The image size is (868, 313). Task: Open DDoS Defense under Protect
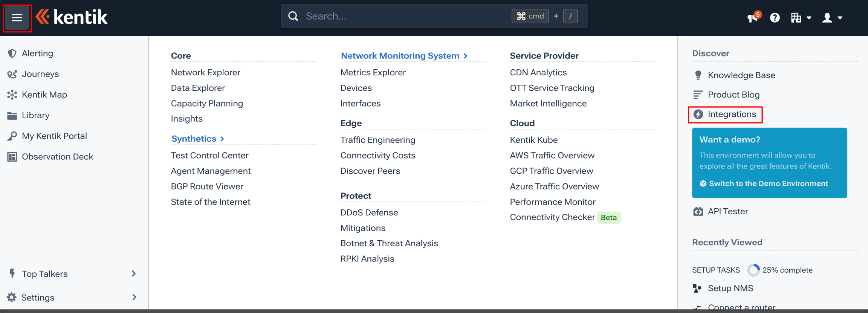tap(369, 212)
